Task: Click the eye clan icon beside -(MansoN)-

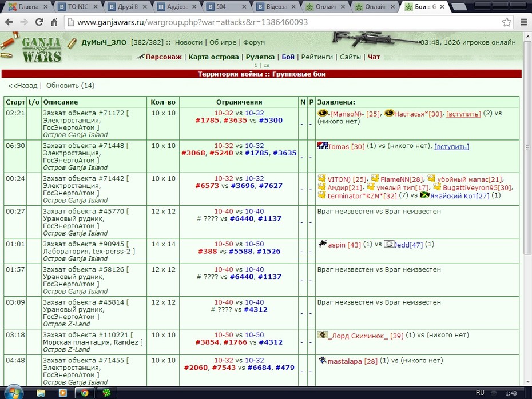Action: click(322, 113)
